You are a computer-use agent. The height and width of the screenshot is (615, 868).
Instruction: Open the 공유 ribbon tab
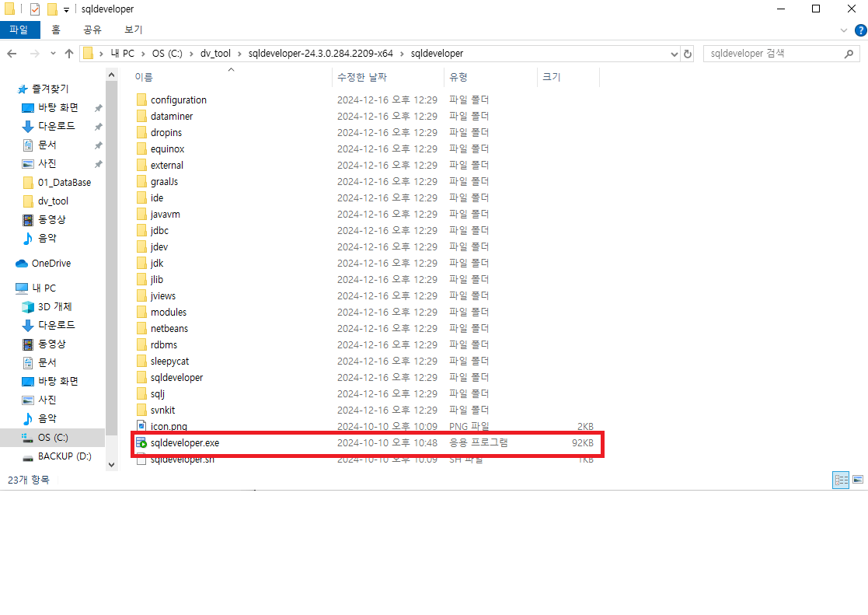(x=92, y=30)
